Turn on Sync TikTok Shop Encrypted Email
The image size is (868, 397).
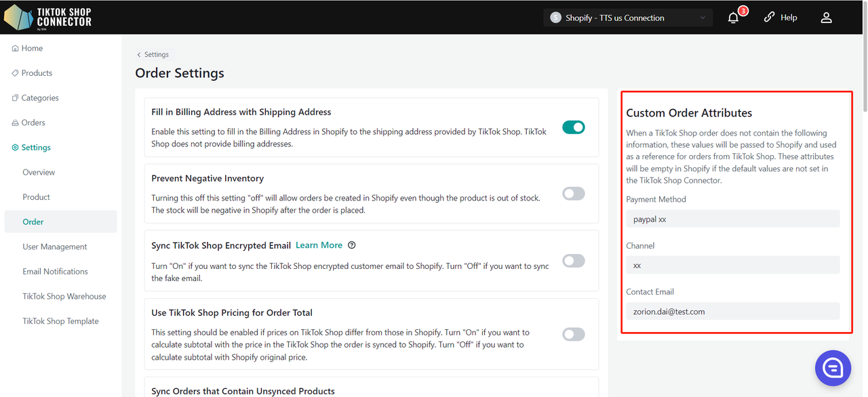click(x=573, y=261)
